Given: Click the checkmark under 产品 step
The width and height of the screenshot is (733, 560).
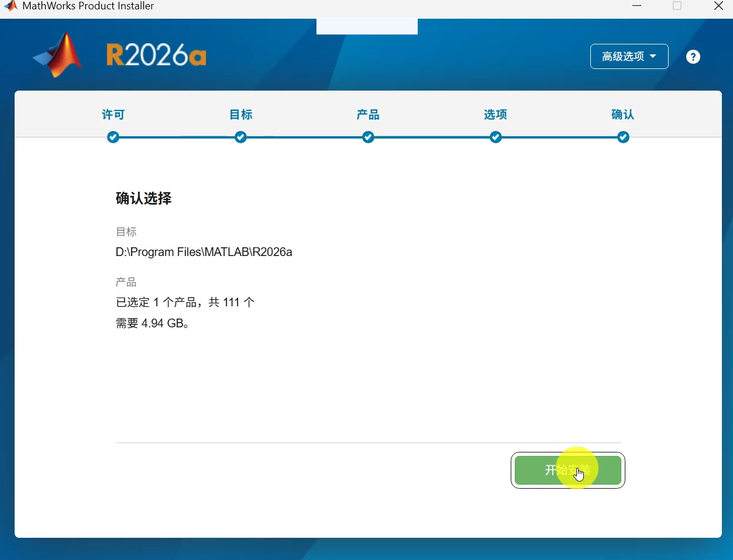Looking at the screenshot, I should click(x=368, y=137).
